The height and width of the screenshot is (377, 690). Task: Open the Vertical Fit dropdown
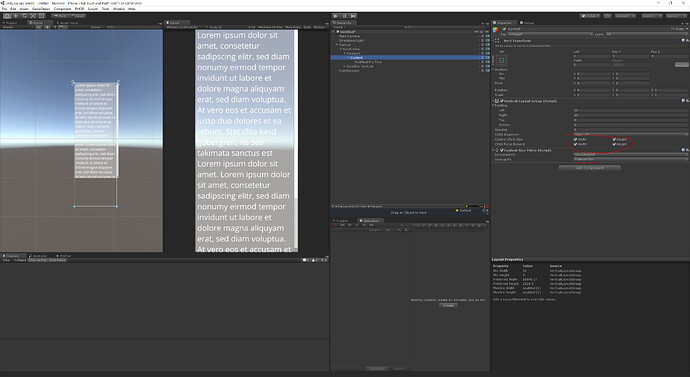pos(631,159)
